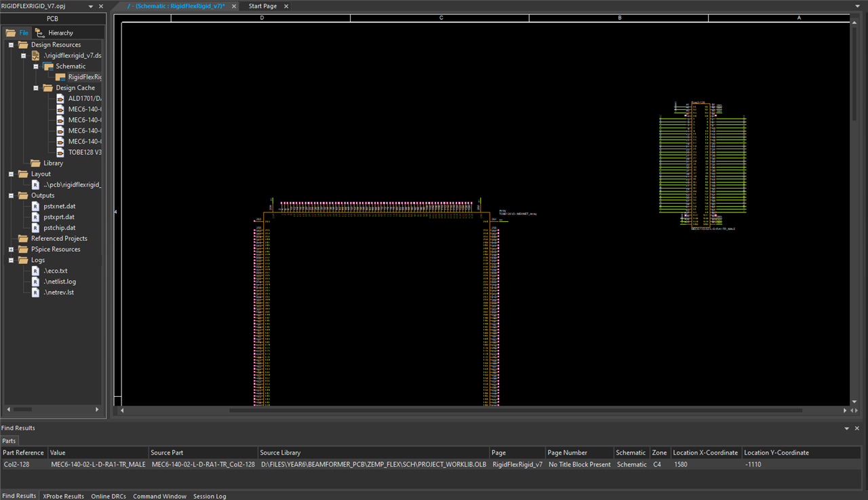The width and height of the screenshot is (868, 500).
Task: Close the project manager panel
Action: [x=101, y=6]
